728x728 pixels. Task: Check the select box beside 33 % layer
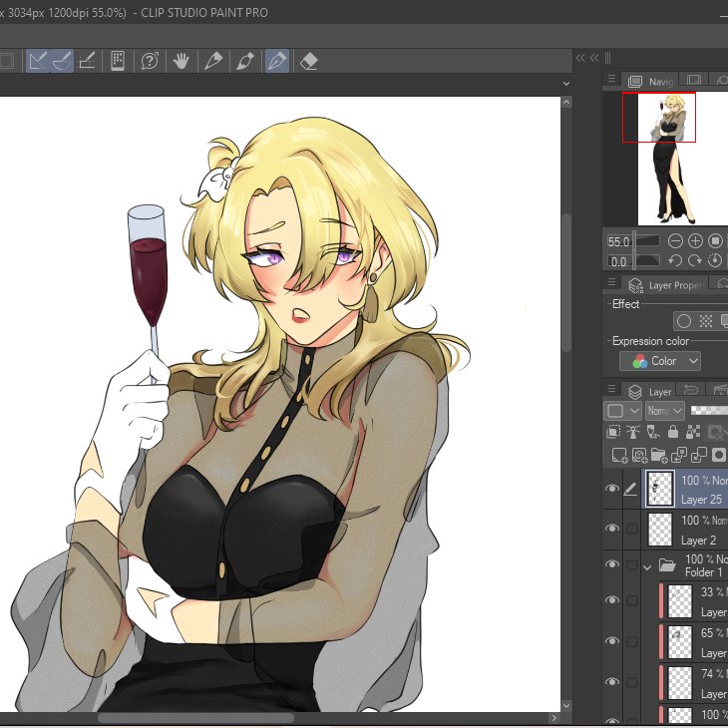pyautogui.click(x=632, y=600)
